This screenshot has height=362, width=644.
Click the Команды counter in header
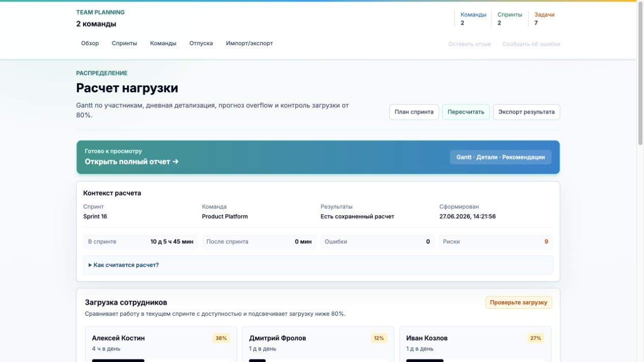coord(473,19)
